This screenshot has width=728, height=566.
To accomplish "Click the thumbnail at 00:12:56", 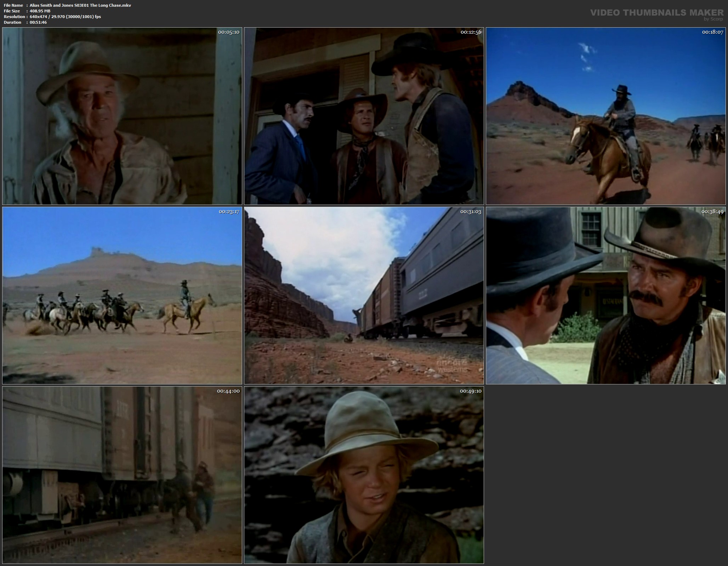I will click(364, 116).
